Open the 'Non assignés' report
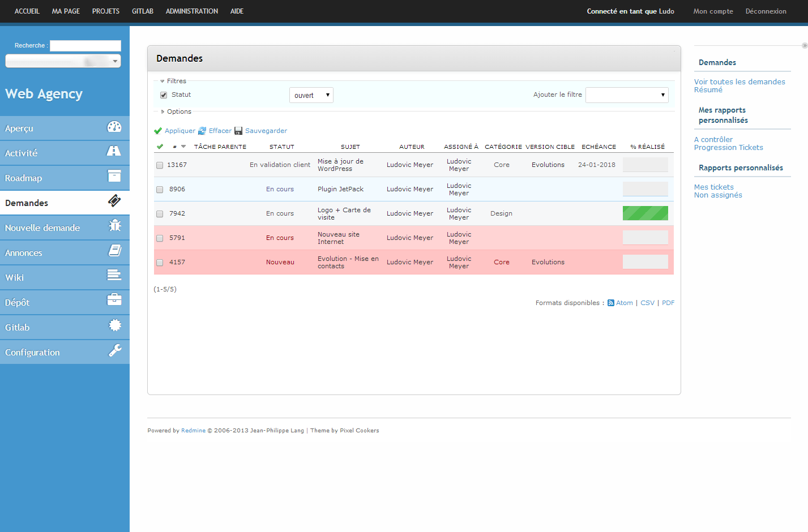This screenshot has width=808, height=532. 718,195
